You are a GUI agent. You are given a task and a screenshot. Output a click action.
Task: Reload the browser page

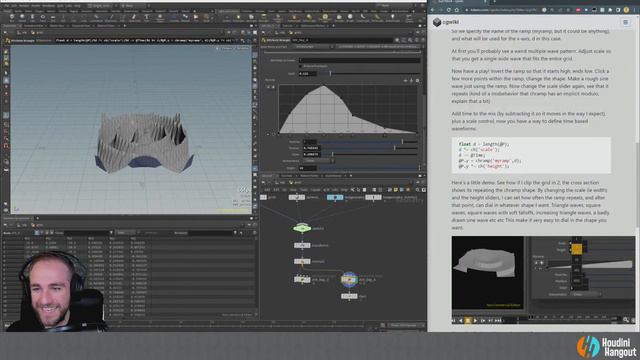click(449, 10)
